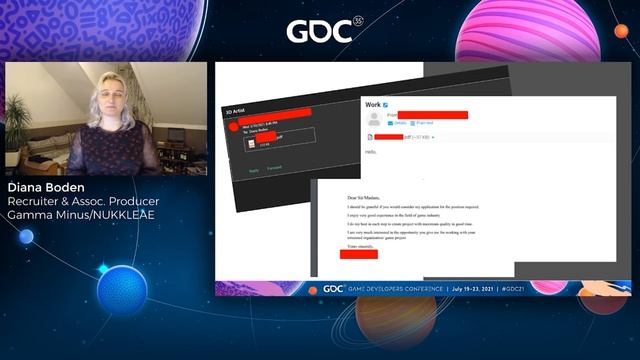The width and height of the screenshot is (640, 360).
Task: Expand the attachment dropdown arrow after file size
Action: coord(433,138)
